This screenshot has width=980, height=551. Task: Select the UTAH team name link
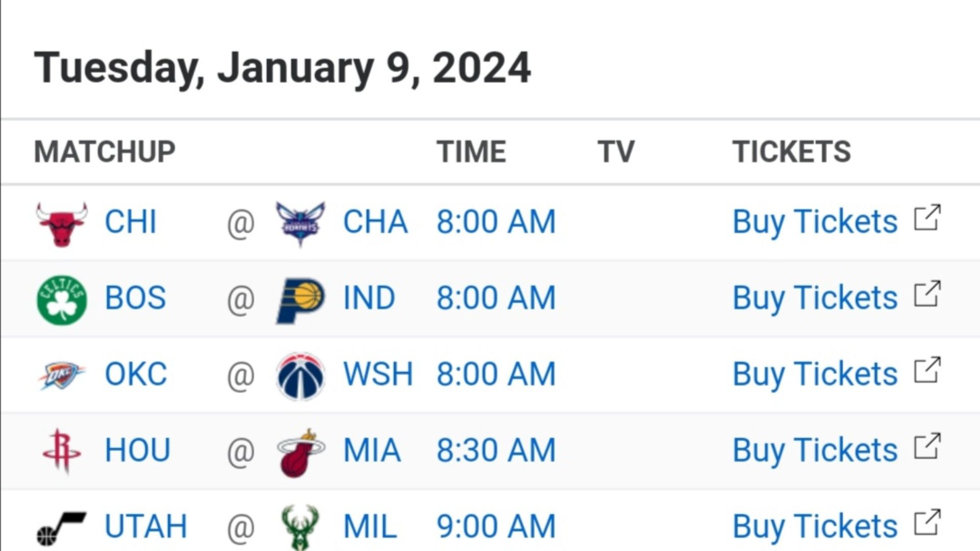point(146,527)
